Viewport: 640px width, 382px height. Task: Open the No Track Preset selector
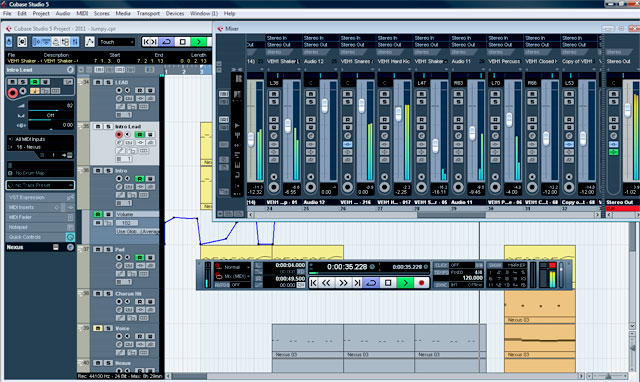point(40,185)
